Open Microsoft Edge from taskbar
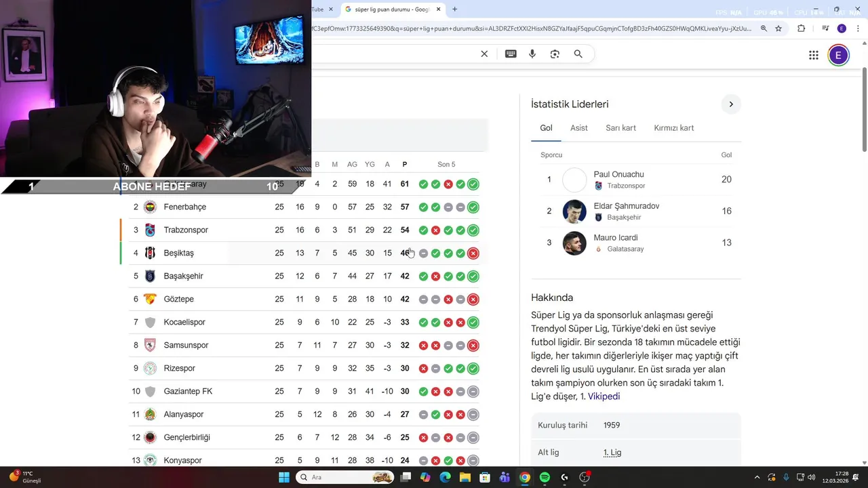 click(445, 477)
